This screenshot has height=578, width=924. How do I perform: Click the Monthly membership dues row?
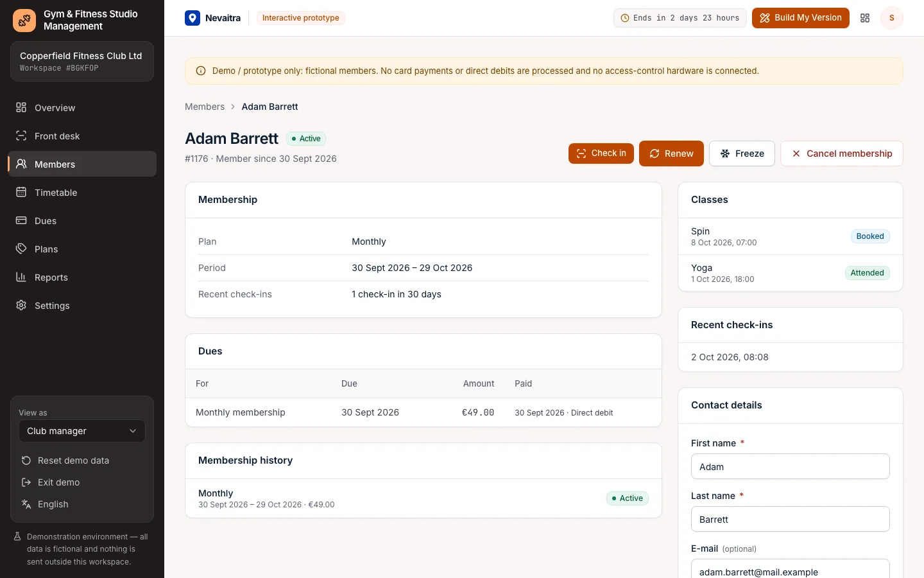(x=424, y=412)
